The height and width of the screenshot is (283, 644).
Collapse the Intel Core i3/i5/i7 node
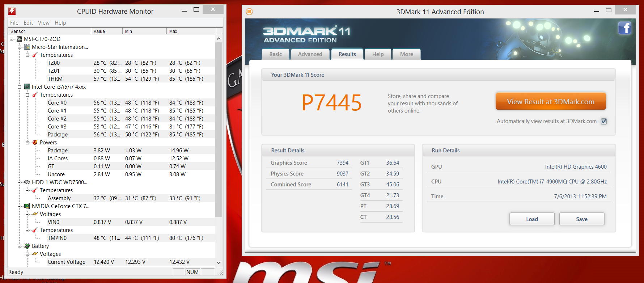point(20,87)
